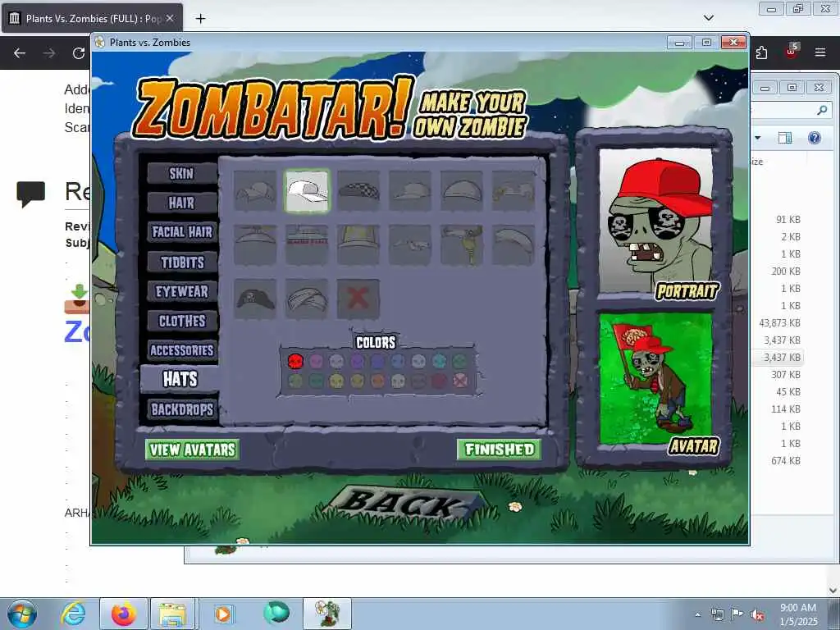The width and height of the screenshot is (840, 630).
Task: Open the browser hamburger menu
Action: (820, 52)
